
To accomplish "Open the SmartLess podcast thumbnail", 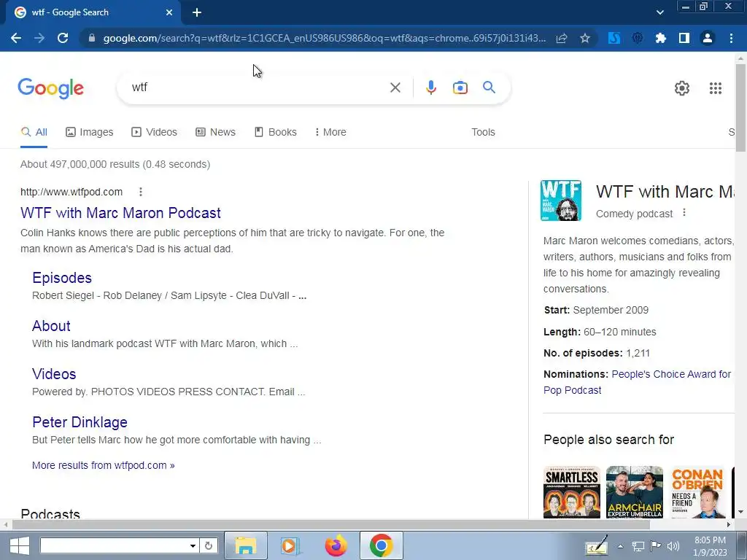I will point(572,492).
